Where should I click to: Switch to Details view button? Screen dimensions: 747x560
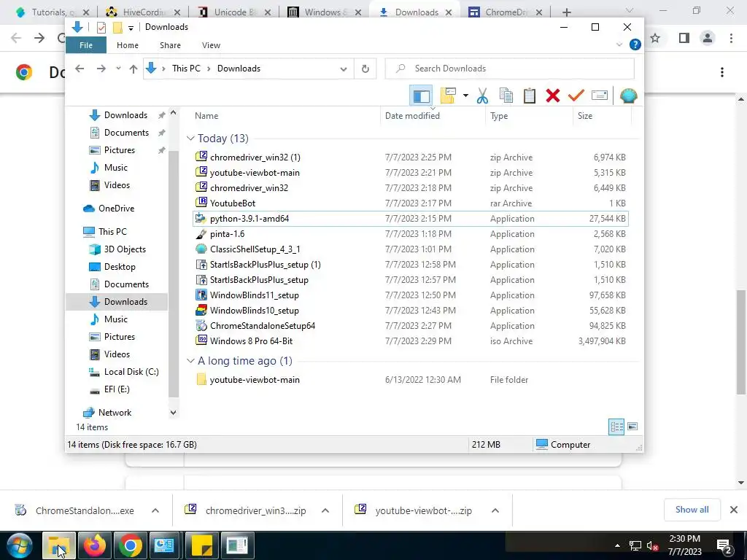[x=616, y=427]
